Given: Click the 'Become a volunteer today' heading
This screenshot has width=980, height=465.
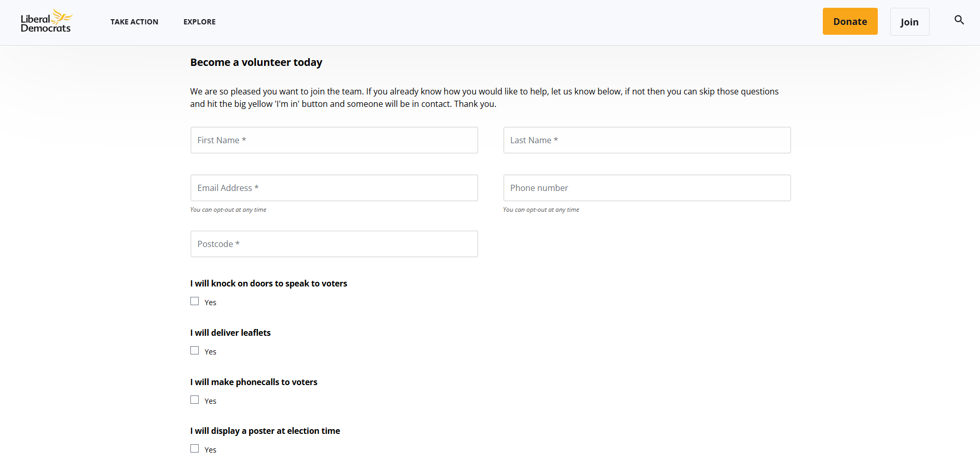Looking at the screenshot, I should [256, 62].
